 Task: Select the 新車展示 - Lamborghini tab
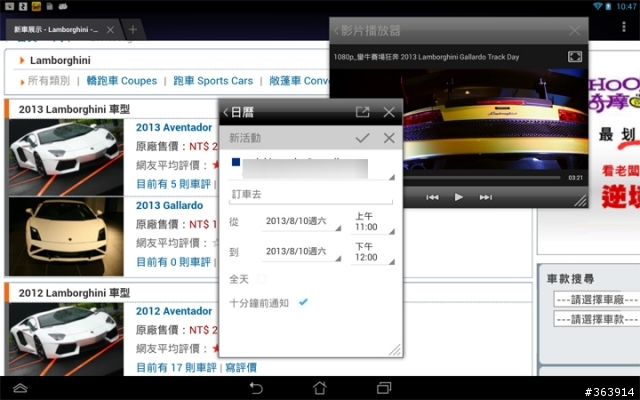pos(56,30)
